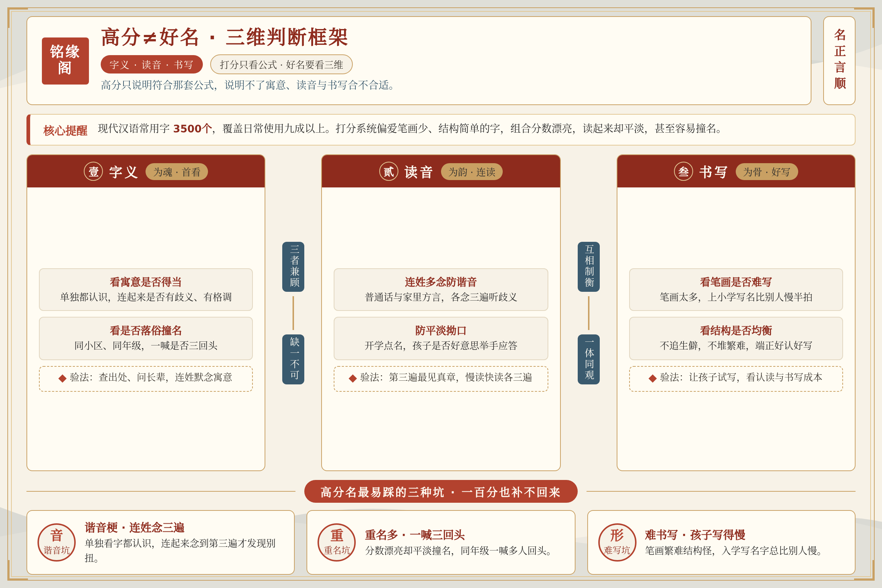Open the 看寓意是否得当 card

tap(146, 290)
